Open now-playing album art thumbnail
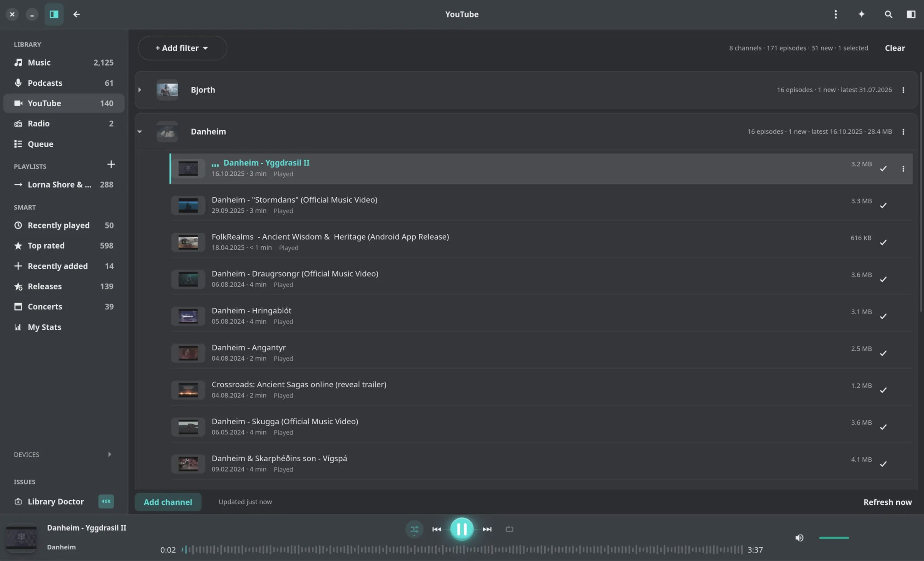Image resolution: width=924 pixels, height=561 pixels. (x=22, y=538)
